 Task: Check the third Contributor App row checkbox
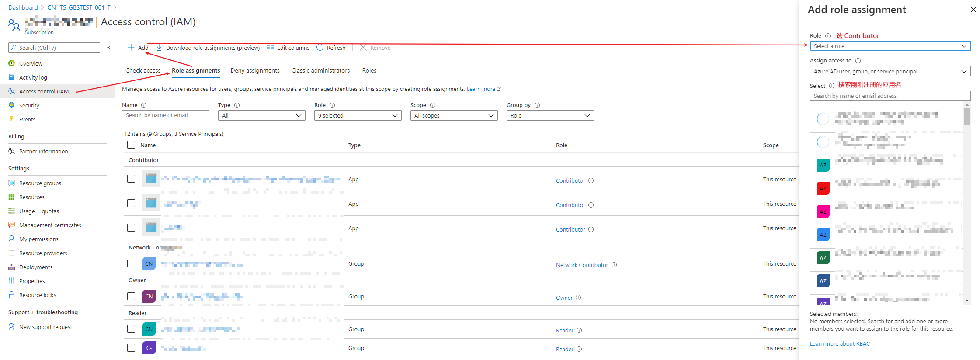click(131, 228)
